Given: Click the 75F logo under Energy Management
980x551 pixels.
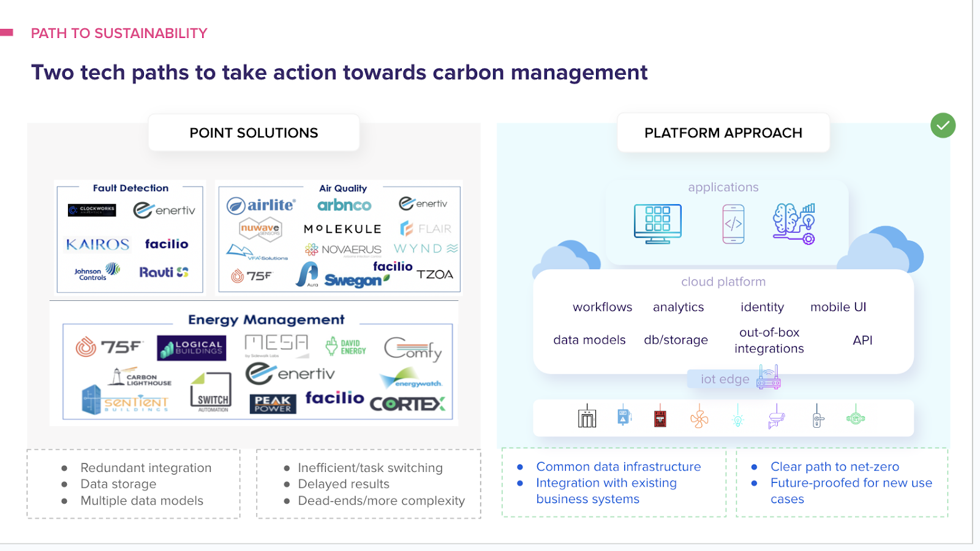Looking at the screenshot, I should [110, 347].
